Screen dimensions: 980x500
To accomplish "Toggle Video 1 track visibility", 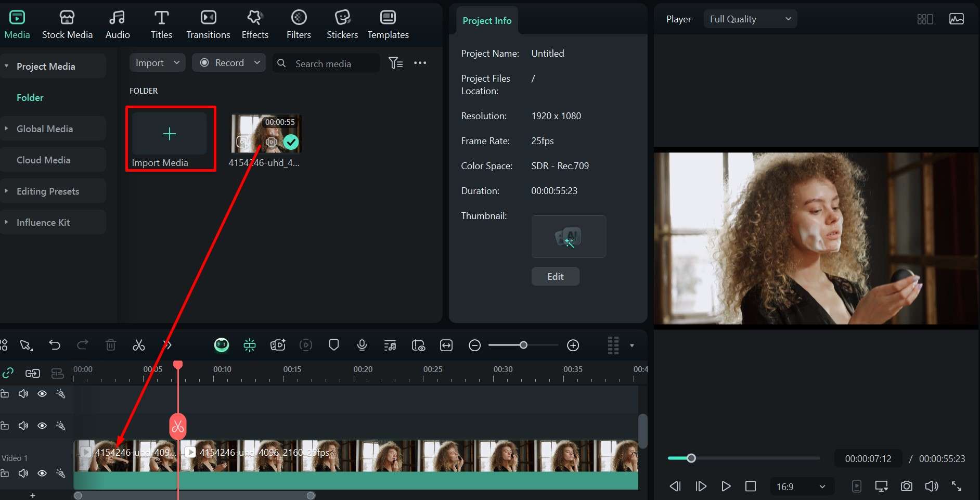I will [x=42, y=473].
